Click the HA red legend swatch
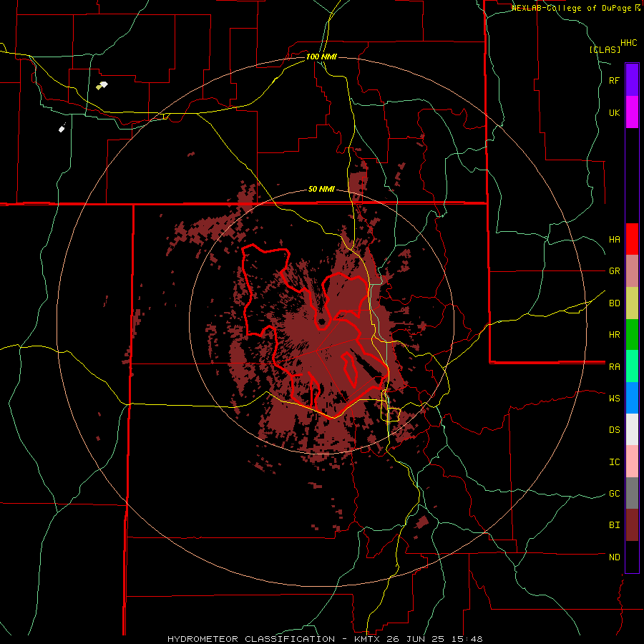 coord(632,239)
